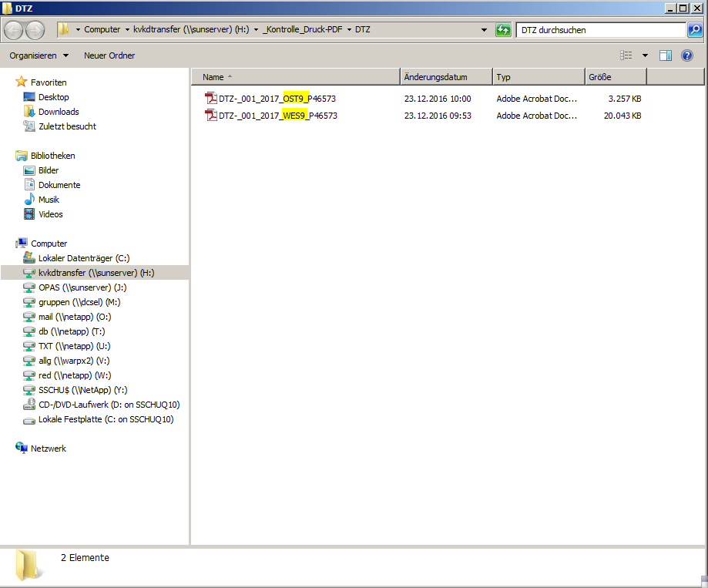Select Downloads in Favoriten

tap(59, 112)
